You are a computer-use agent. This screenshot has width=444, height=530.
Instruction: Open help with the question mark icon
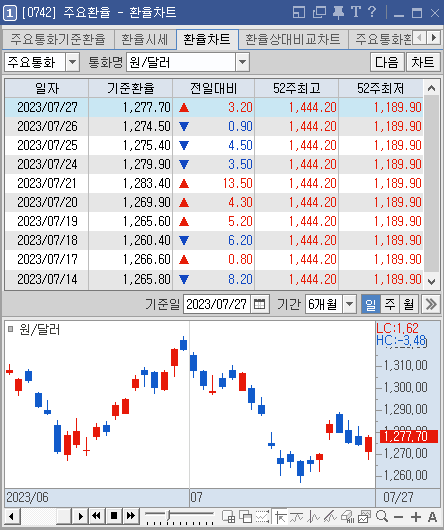(x=372, y=12)
